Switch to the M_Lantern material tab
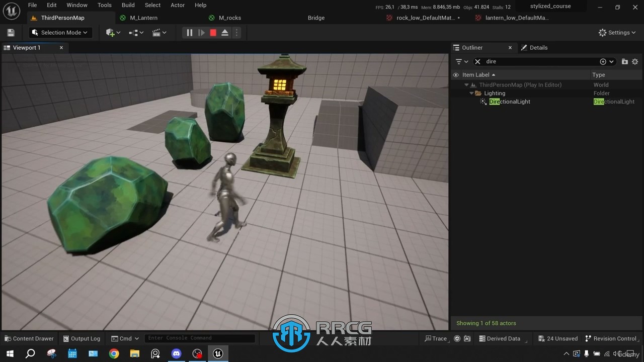Image resolution: width=644 pixels, height=362 pixels. click(143, 18)
